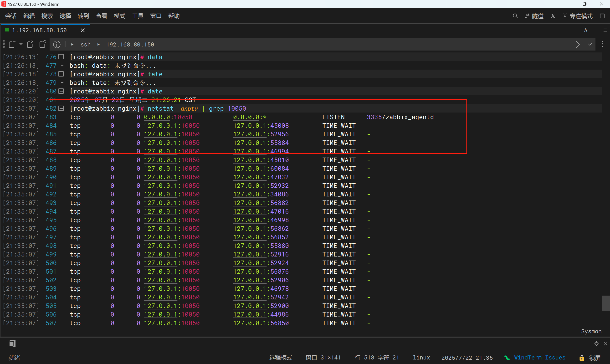Add a new tab with plus icon
This screenshot has height=364, width=610.
(x=596, y=30)
